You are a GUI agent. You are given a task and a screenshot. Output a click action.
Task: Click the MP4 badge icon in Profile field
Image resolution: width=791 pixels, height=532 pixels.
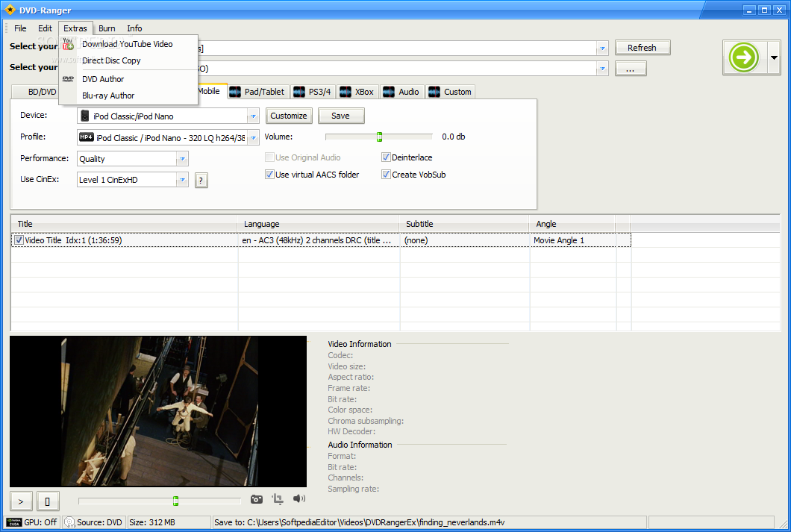point(87,137)
